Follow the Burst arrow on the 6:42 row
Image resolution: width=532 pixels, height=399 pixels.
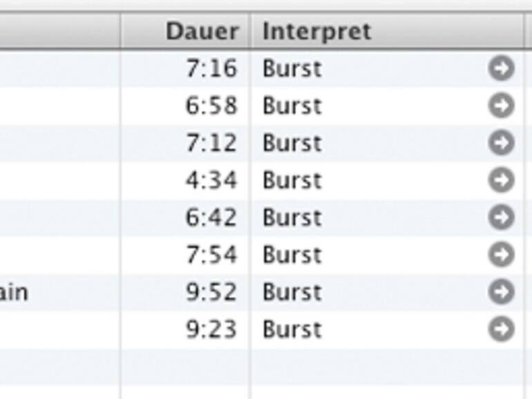(x=501, y=217)
